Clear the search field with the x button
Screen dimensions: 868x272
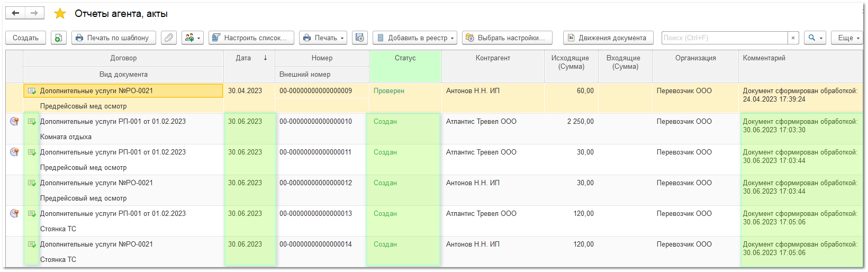point(793,38)
